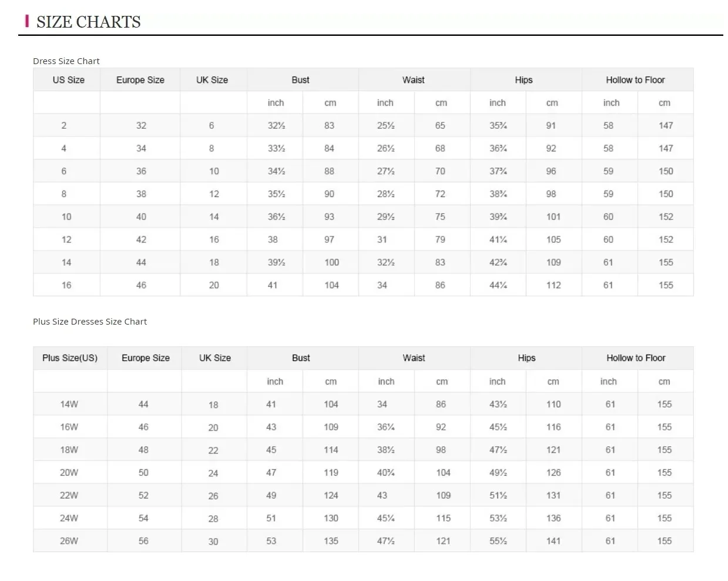Viewport: 728px width, 581px height.
Task: Select the 14W plus size cell
Action: point(69,405)
